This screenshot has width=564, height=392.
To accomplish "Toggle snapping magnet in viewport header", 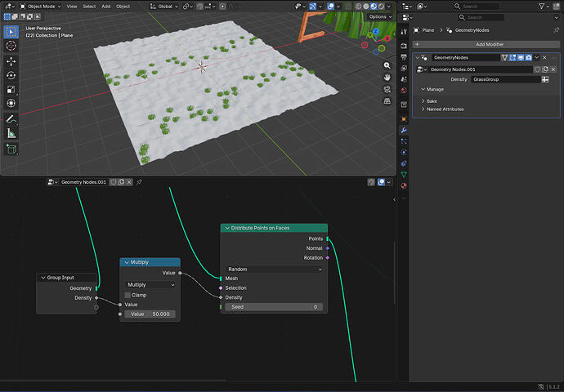I will (x=199, y=7).
